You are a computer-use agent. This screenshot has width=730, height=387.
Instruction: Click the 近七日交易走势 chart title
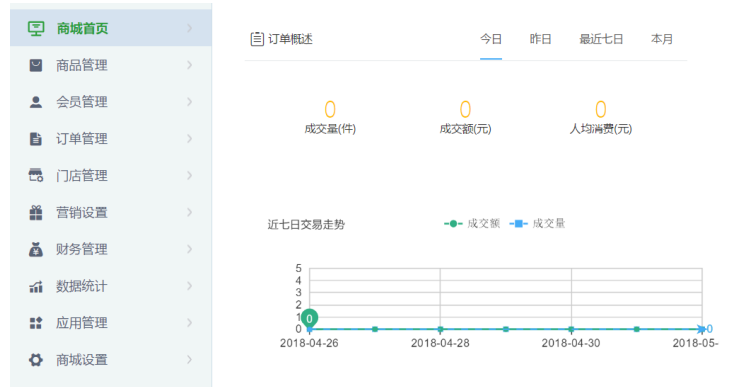[x=306, y=224]
